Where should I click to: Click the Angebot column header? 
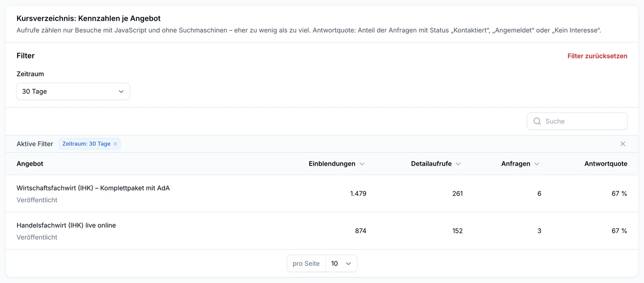[30, 164]
